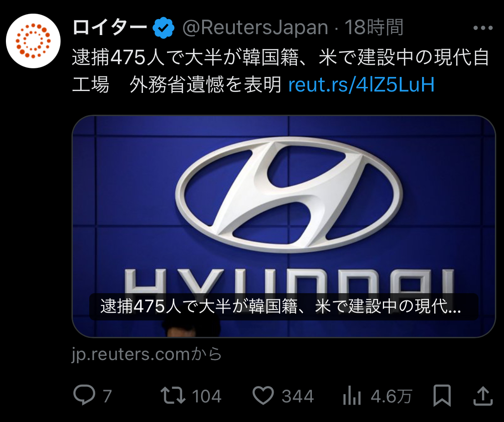Like the post with the heart icon
This screenshot has height=422, width=504.
[263, 395]
